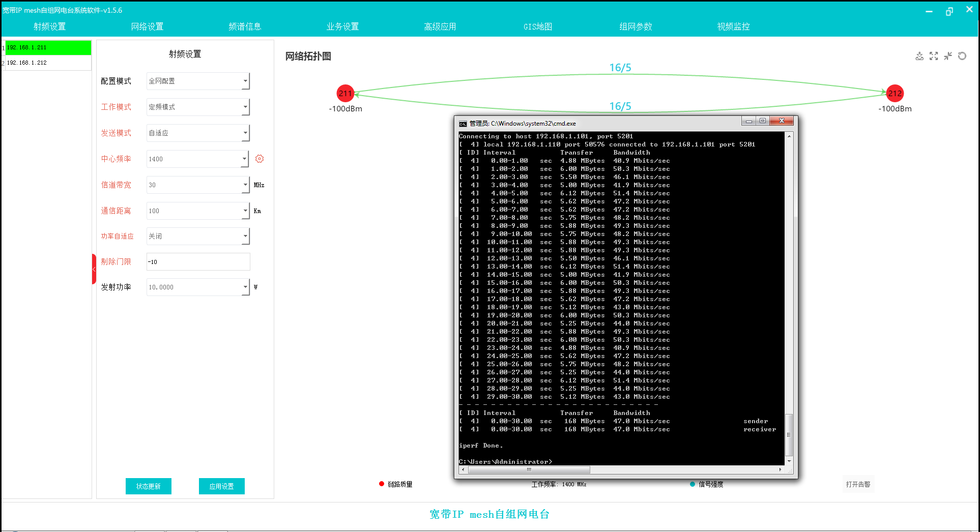Select node 211 in the topology
The width and height of the screenshot is (980, 532).
(x=345, y=94)
